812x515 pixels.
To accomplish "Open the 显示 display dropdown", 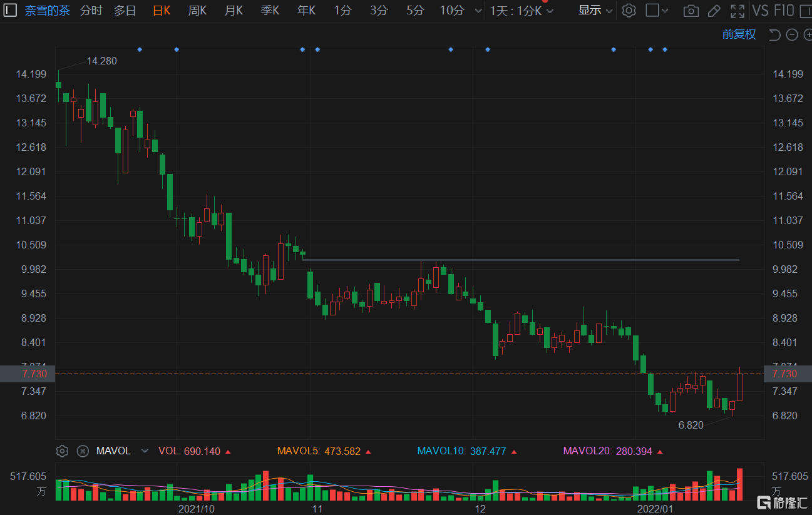I will [x=595, y=11].
